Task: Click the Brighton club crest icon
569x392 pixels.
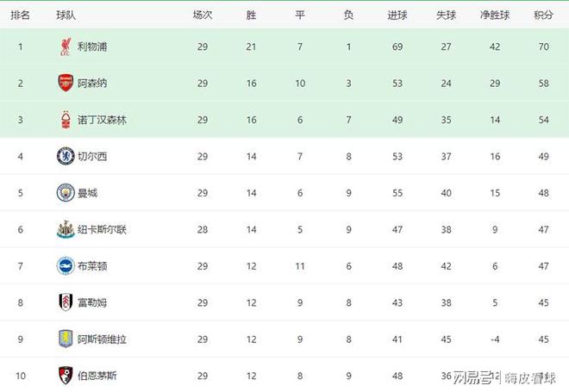Action: point(66,266)
